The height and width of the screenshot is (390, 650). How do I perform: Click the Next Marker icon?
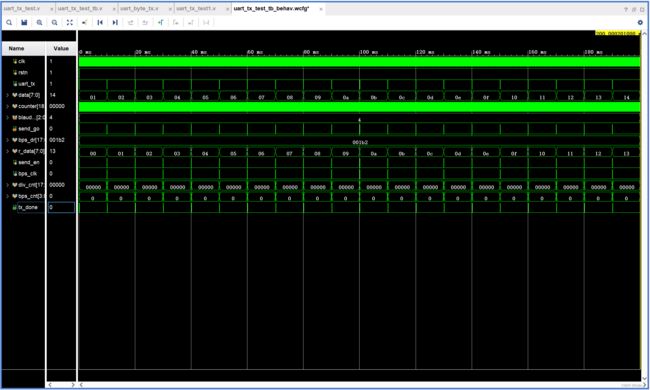click(x=191, y=22)
